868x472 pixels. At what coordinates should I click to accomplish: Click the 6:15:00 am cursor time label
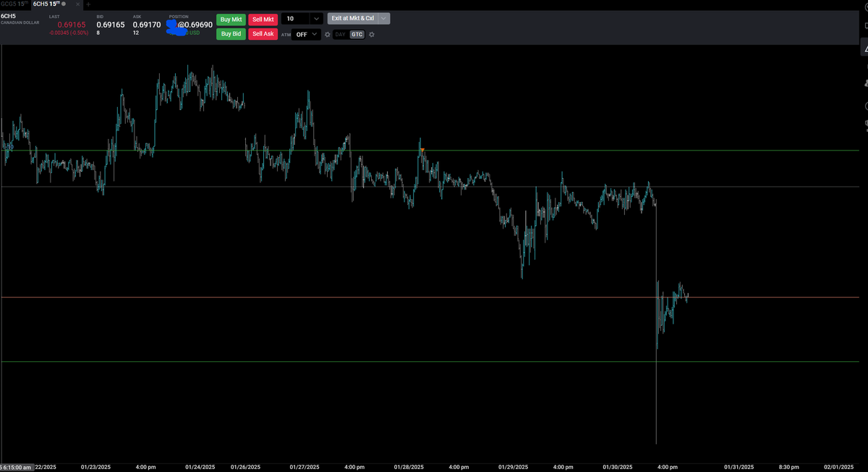(16, 467)
